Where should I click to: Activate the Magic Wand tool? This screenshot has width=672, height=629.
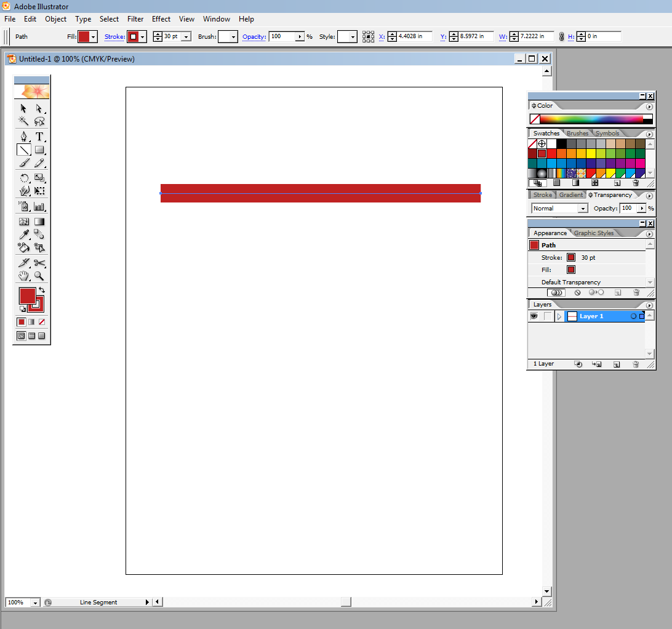coord(23,120)
